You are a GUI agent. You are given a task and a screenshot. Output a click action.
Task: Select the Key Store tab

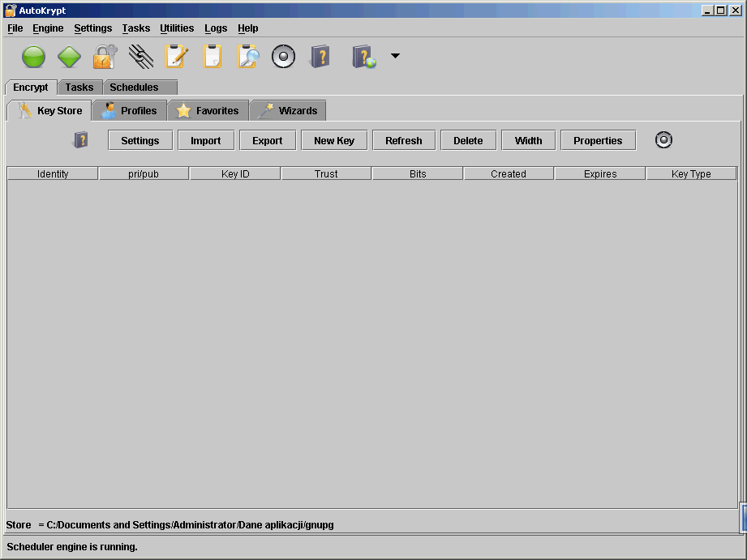coord(49,110)
